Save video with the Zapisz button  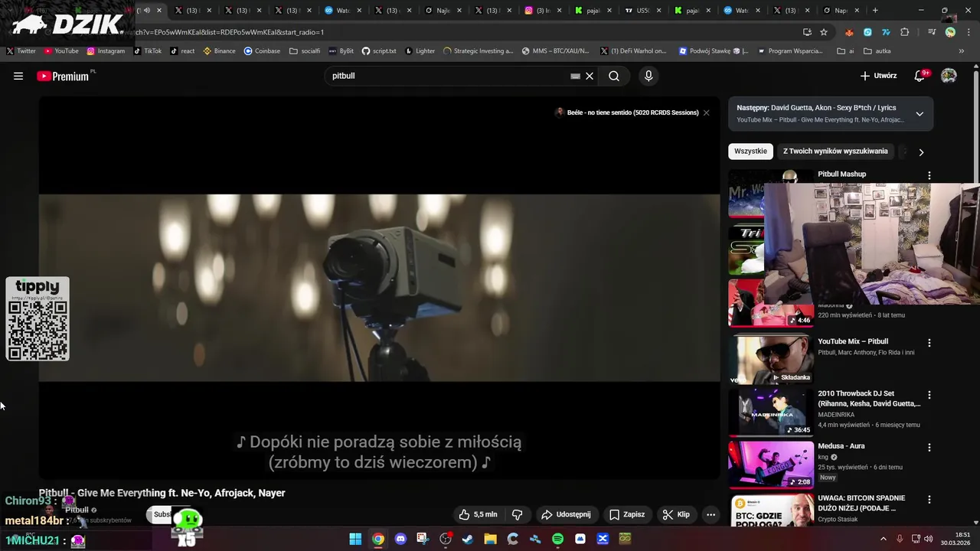pos(626,515)
